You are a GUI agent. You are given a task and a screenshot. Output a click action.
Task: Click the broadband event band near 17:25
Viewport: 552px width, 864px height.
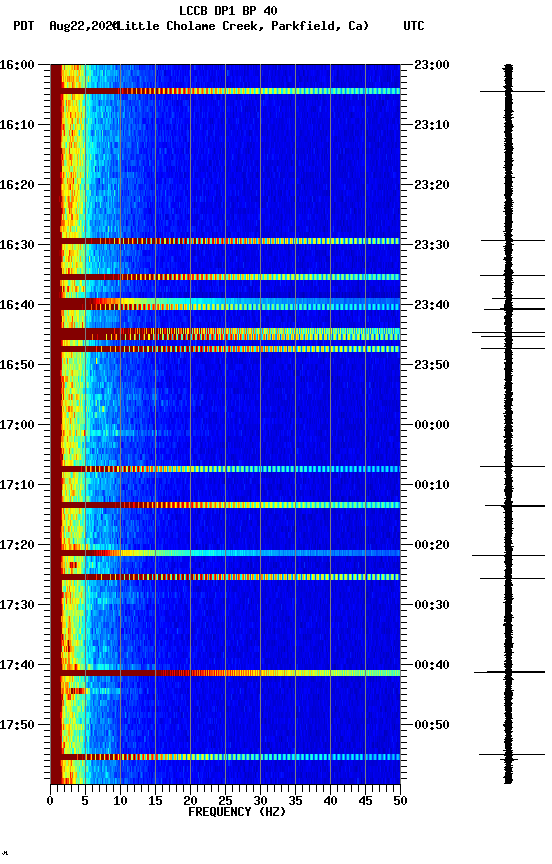(x=225, y=577)
